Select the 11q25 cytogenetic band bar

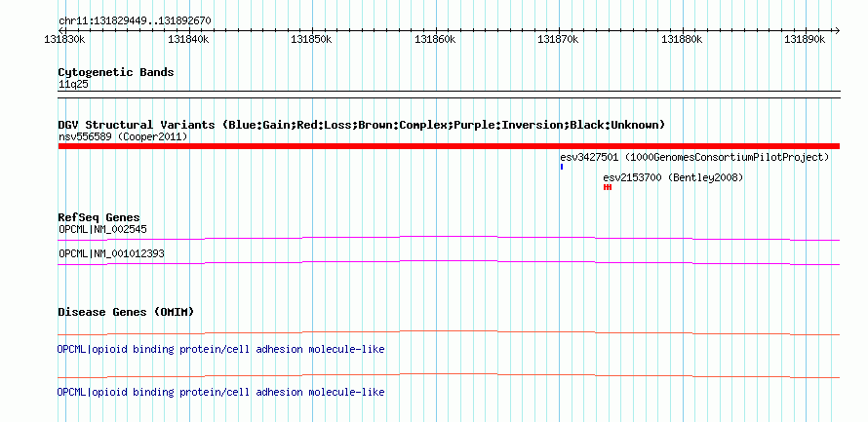point(449,95)
